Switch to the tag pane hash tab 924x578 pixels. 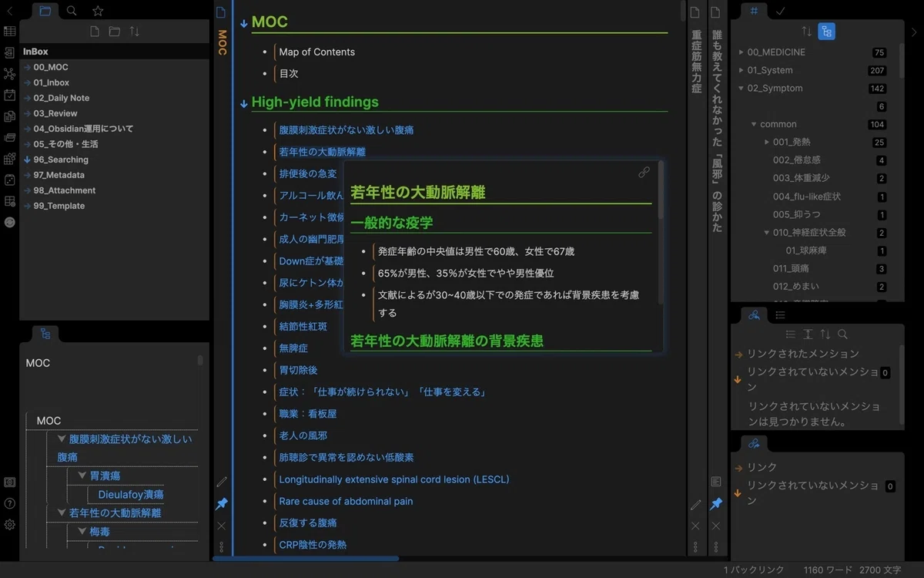click(x=754, y=11)
